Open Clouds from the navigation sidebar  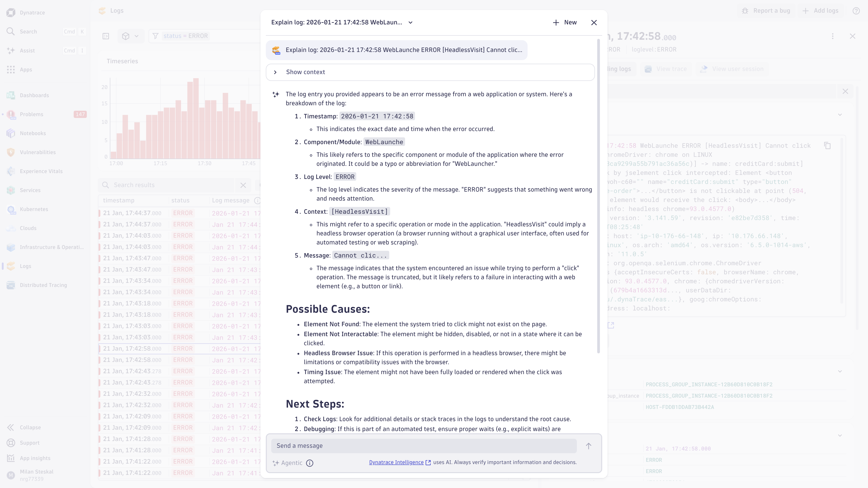(28, 228)
